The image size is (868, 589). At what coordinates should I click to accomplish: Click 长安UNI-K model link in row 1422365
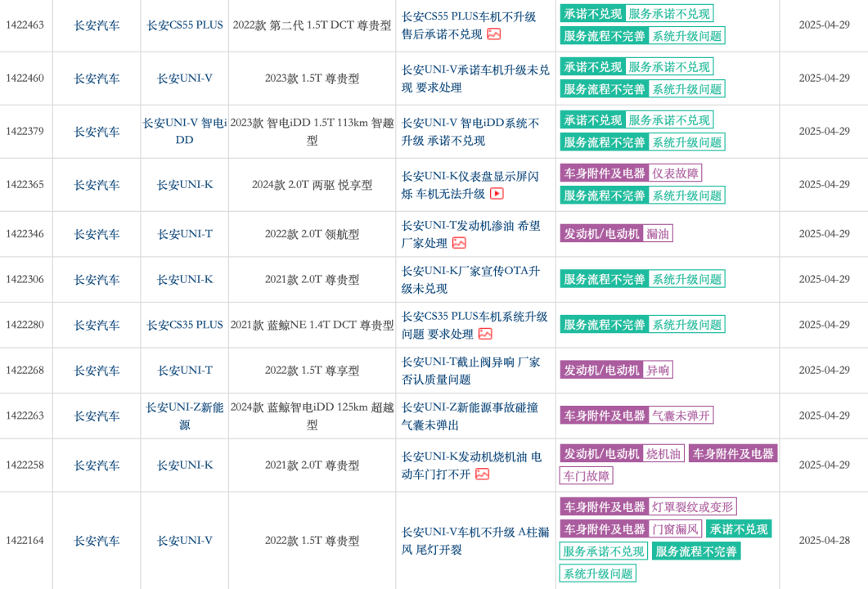(185, 185)
